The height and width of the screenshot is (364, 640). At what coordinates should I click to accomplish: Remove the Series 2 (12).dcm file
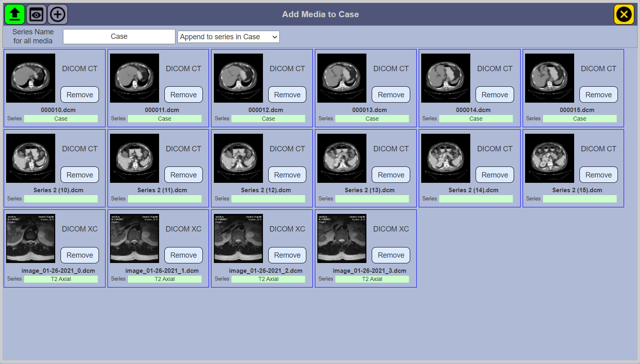click(287, 175)
